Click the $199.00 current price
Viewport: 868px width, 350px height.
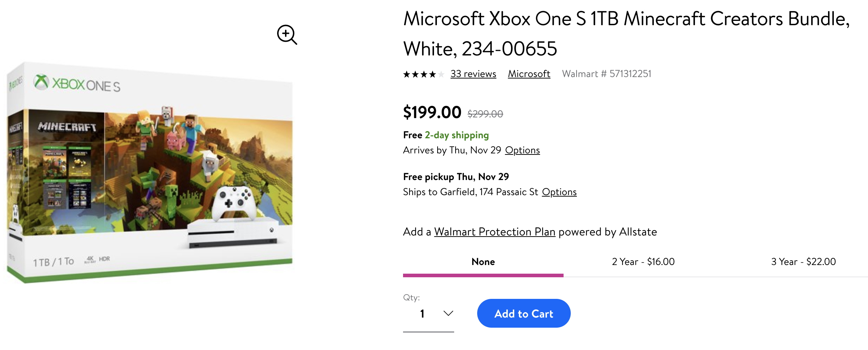[x=432, y=112]
